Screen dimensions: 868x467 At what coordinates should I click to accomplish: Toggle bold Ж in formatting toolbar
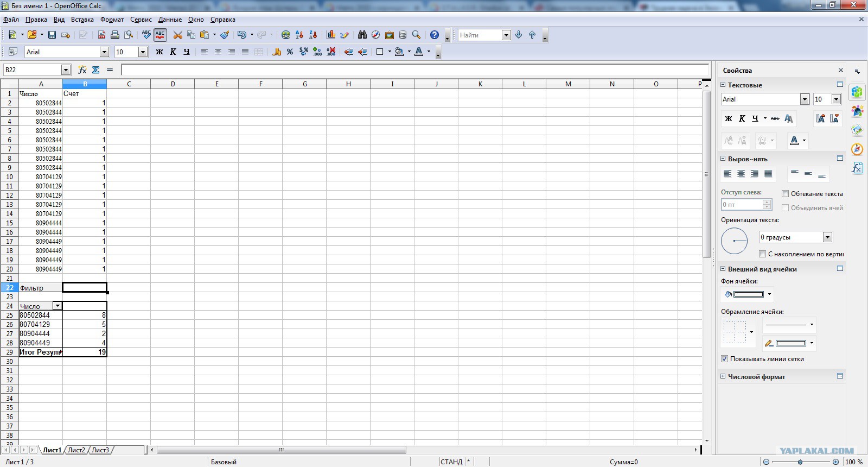pos(159,52)
